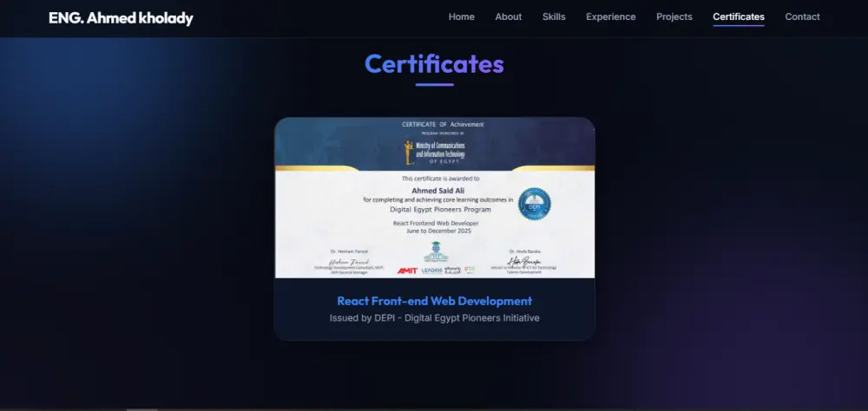Select the active Certificates nav tab

coord(739,16)
